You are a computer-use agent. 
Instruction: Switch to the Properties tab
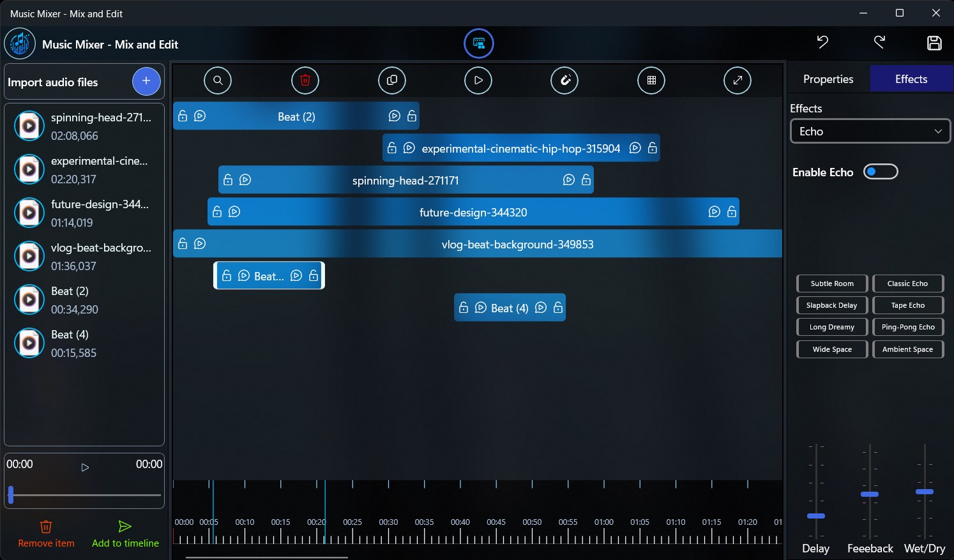[x=828, y=79]
